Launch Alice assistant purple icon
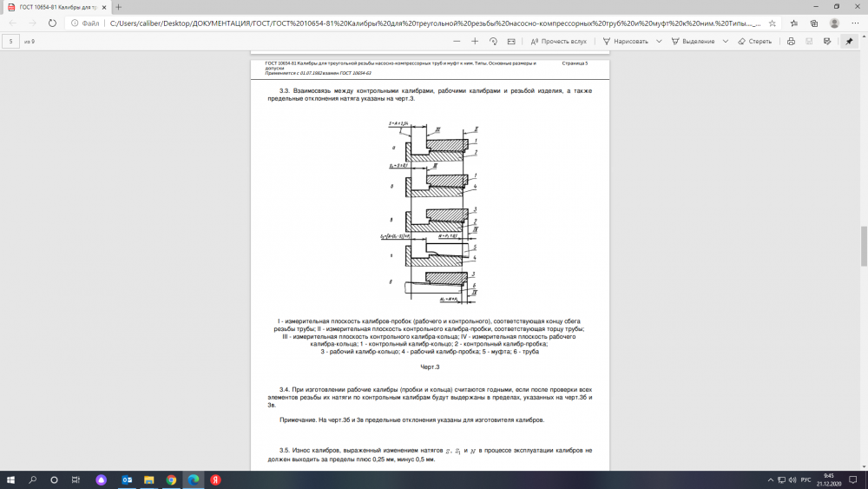 click(x=101, y=480)
